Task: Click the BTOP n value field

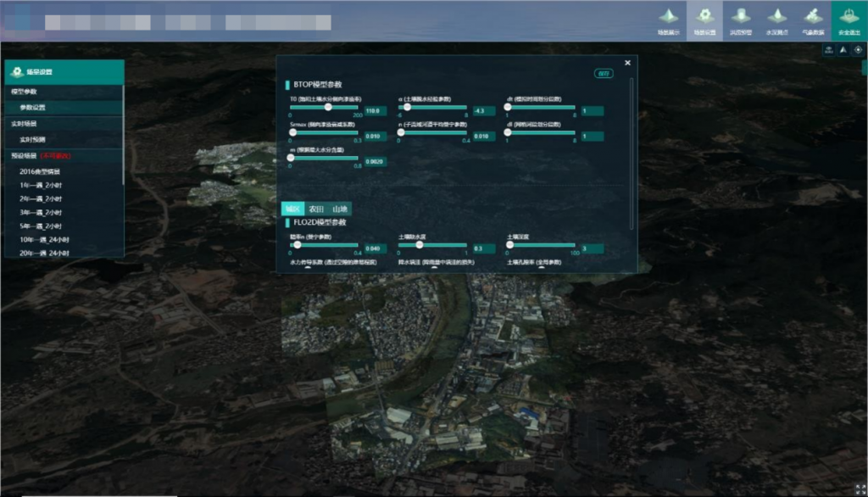Action: pyautogui.click(x=484, y=137)
